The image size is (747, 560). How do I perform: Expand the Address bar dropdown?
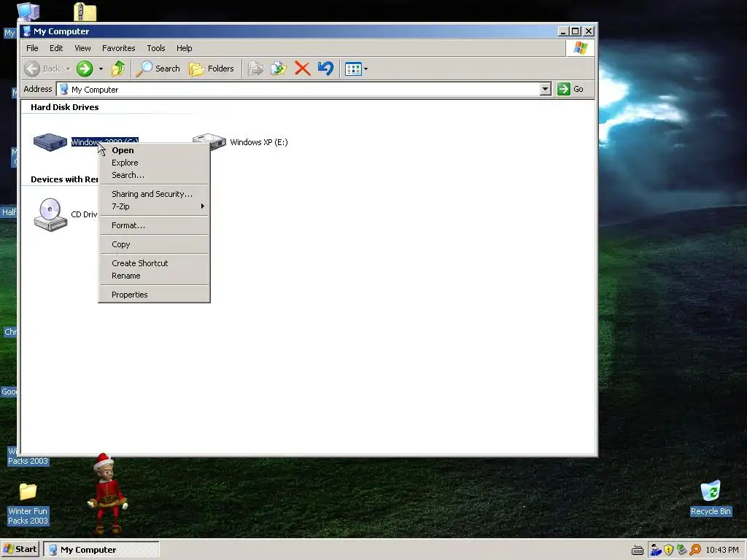[546, 89]
